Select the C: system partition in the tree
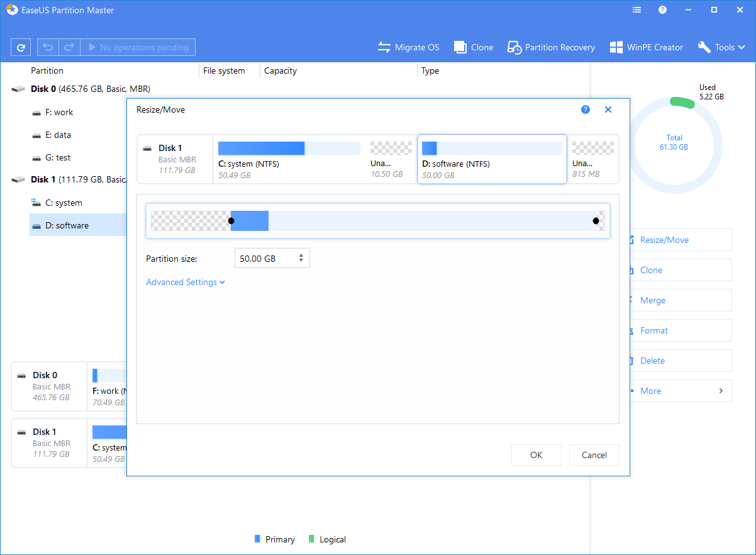The width and height of the screenshot is (756, 555). (63, 203)
